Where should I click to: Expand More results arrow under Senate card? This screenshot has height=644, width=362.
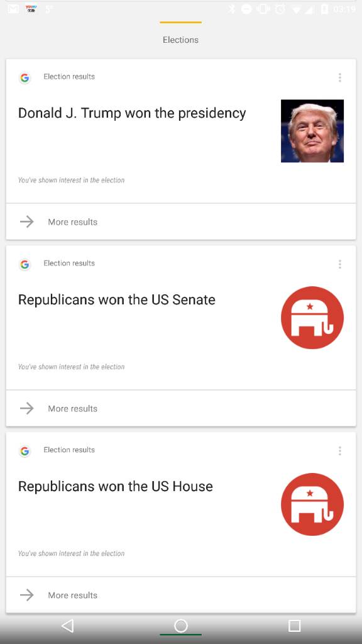click(x=27, y=408)
